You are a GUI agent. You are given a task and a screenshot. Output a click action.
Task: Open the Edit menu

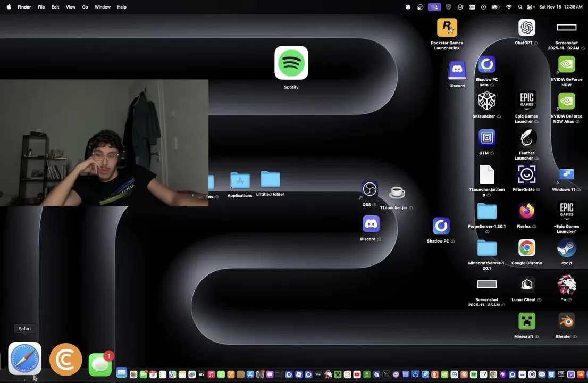tap(55, 7)
